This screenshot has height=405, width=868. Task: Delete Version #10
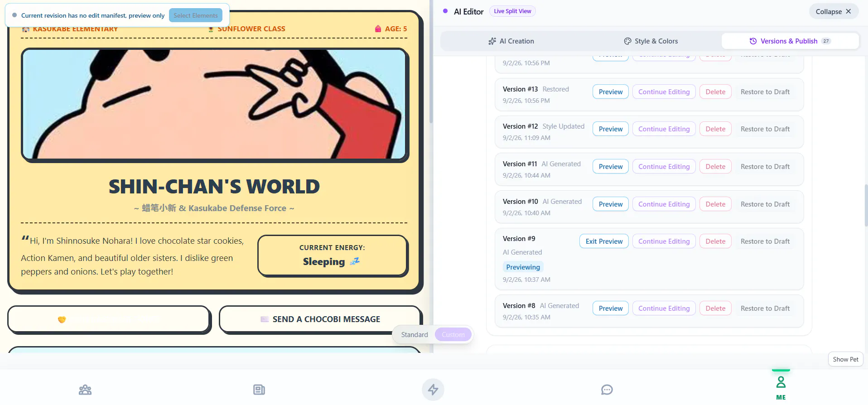715,204
